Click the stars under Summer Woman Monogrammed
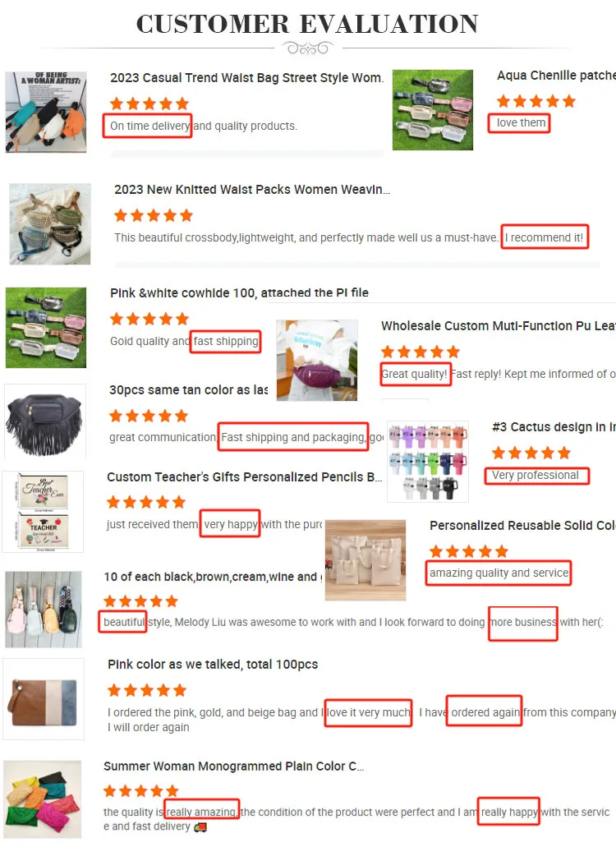Screen dimensions: 616x847 click(141, 791)
